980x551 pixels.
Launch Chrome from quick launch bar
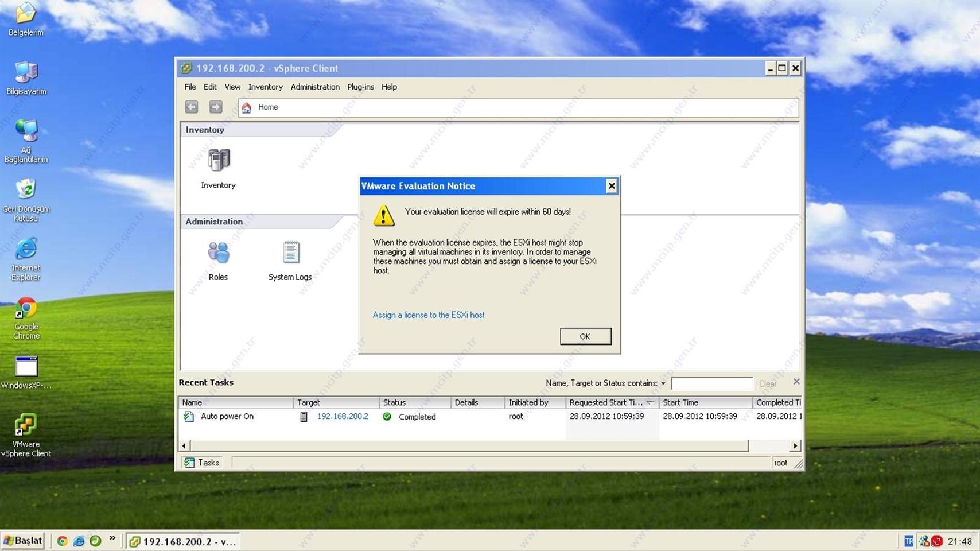click(63, 541)
